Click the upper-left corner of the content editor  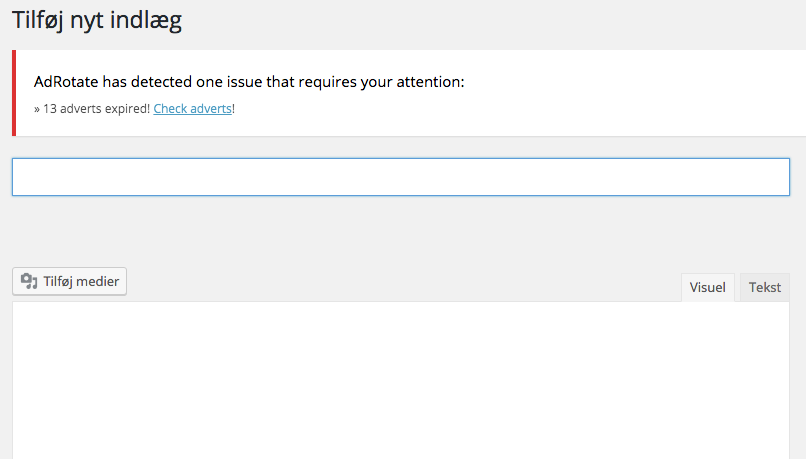(23, 311)
